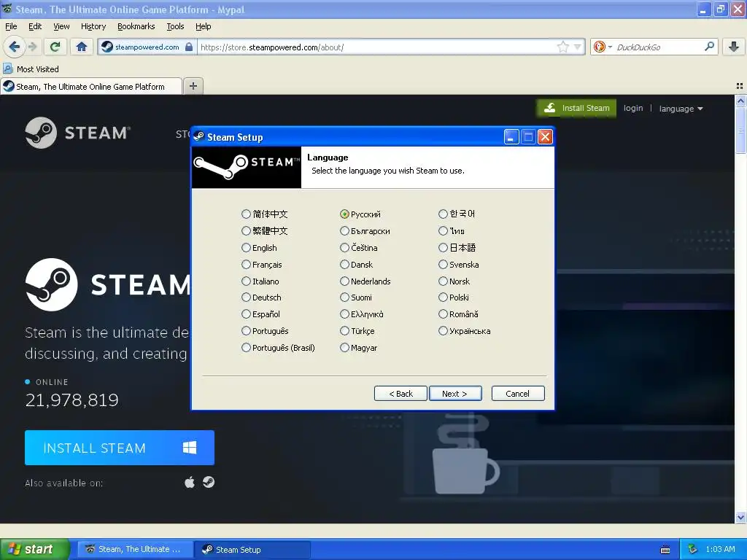This screenshot has height=560, width=747.
Task: Select the Magyar language option
Action: [358, 348]
